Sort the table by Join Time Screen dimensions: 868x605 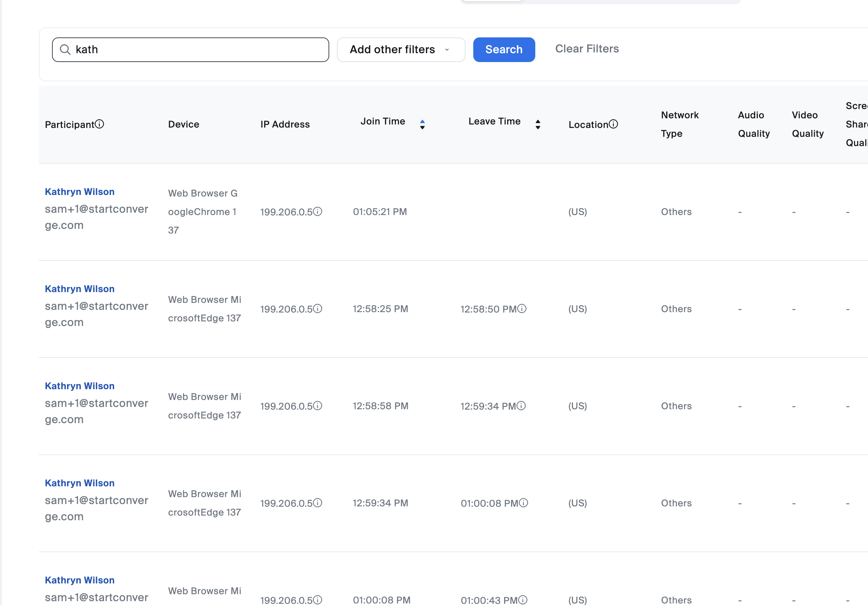point(422,124)
